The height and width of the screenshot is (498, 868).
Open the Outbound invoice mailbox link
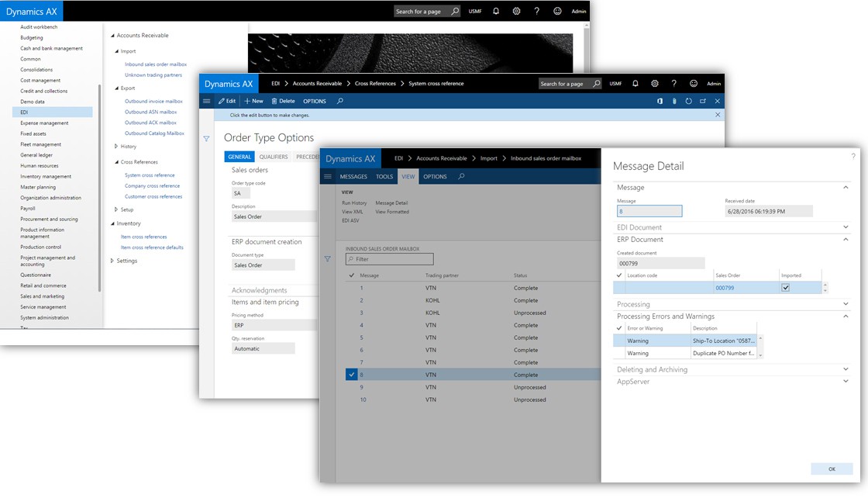coord(153,101)
